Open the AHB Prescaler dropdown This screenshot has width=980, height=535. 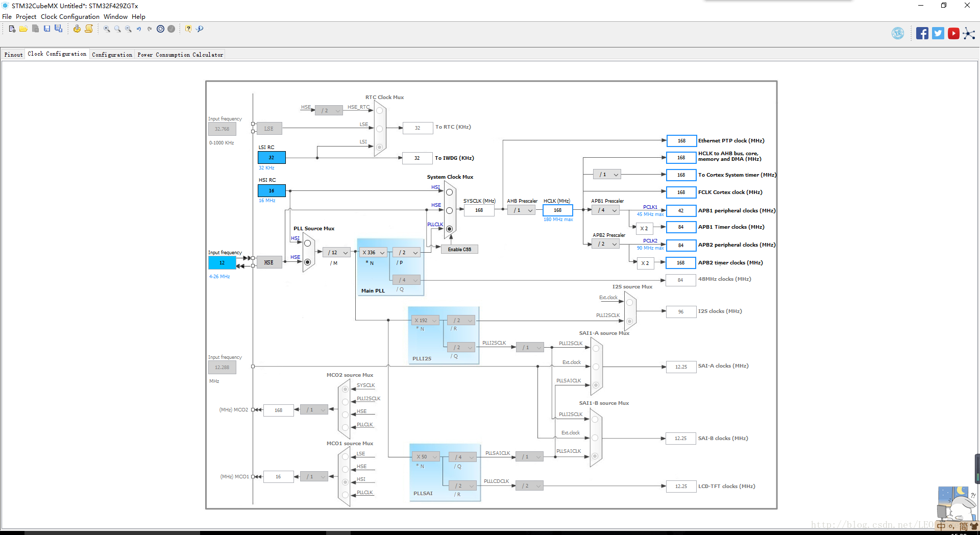point(522,210)
